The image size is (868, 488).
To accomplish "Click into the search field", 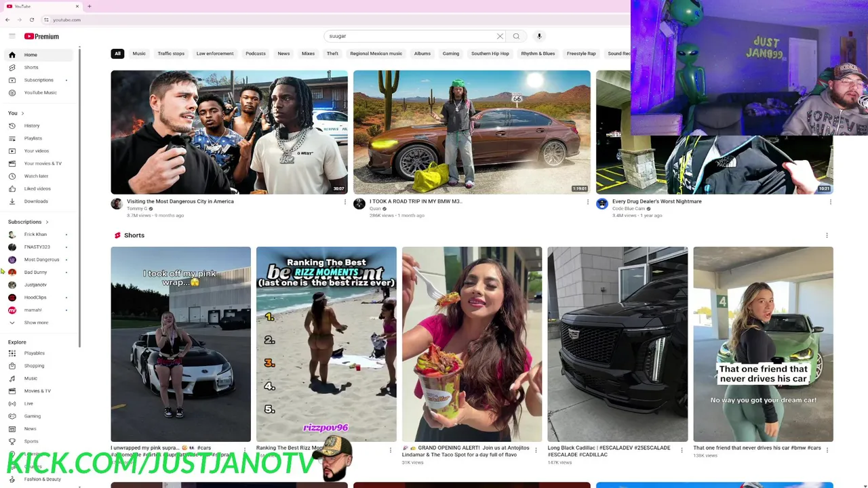I will [410, 36].
